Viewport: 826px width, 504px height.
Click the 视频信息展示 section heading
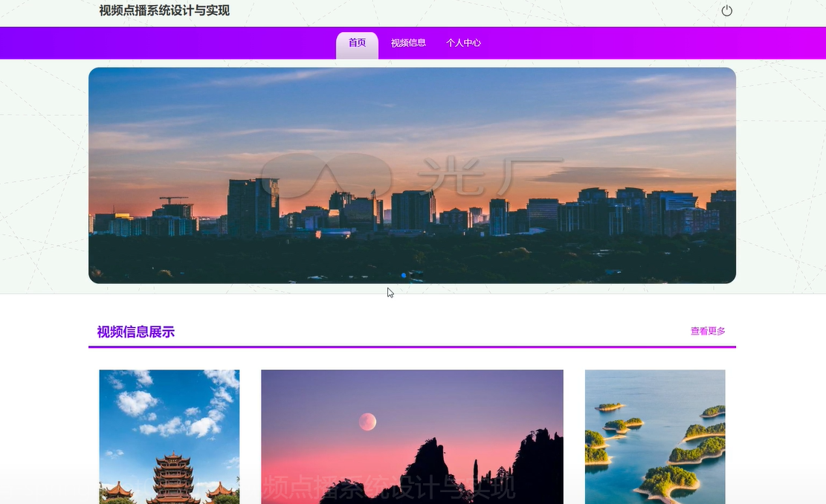pyautogui.click(x=136, y=332)
